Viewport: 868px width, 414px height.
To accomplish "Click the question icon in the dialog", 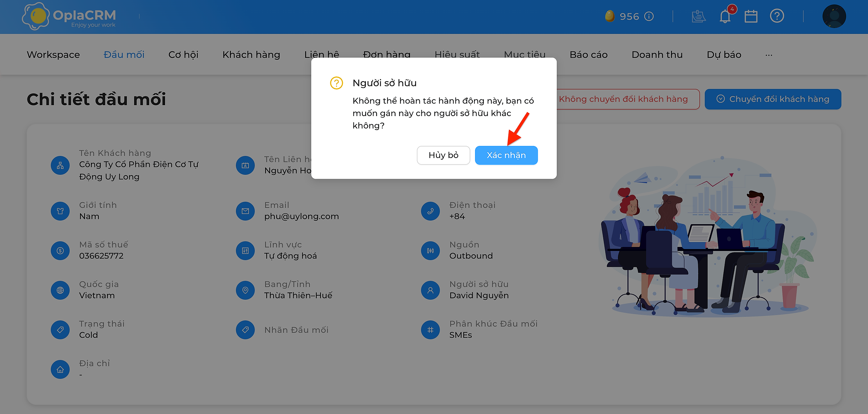I will 336,83.
